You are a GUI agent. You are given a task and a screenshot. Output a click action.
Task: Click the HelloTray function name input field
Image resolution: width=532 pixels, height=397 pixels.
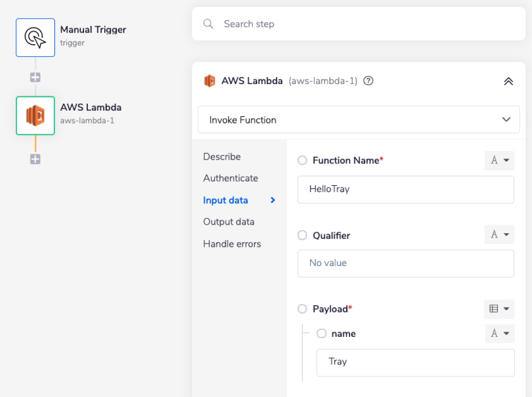pos(405,189)
